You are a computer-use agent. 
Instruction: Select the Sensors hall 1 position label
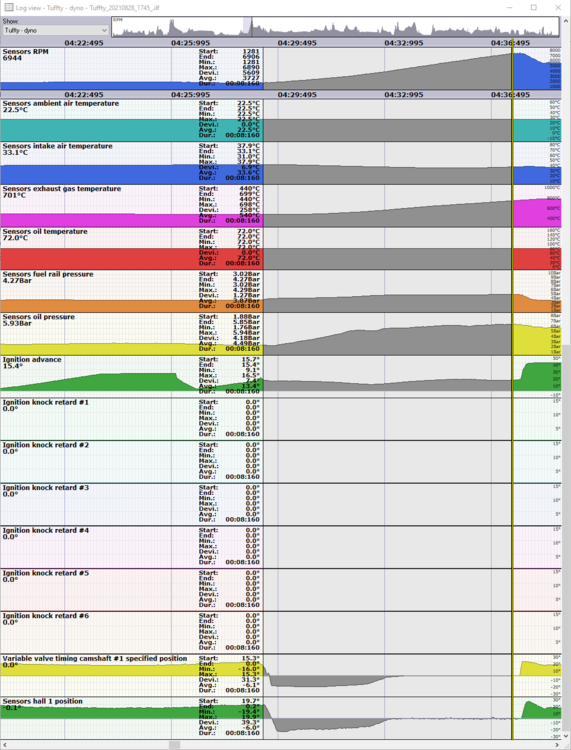tap(43, 701)
